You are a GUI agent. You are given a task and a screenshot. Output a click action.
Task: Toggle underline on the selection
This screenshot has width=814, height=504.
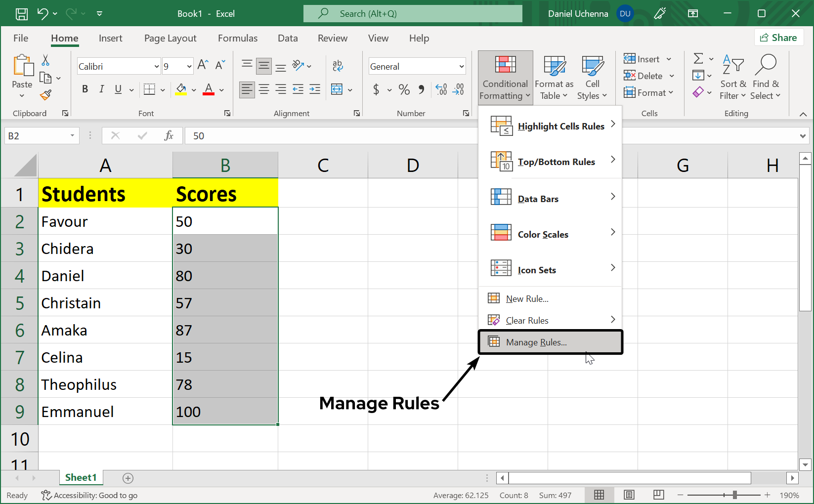(117, 89)
